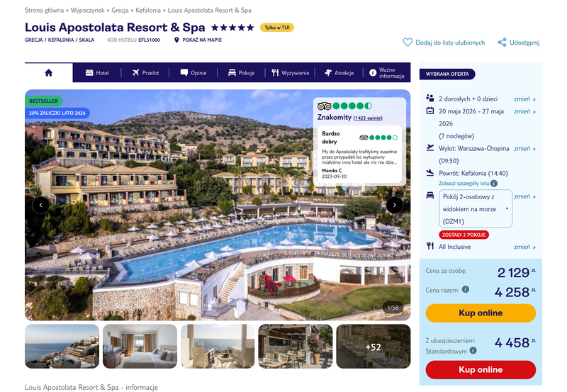Click the heart icon to add to favorites
This screenshot has width=567, height=392.
408,43
